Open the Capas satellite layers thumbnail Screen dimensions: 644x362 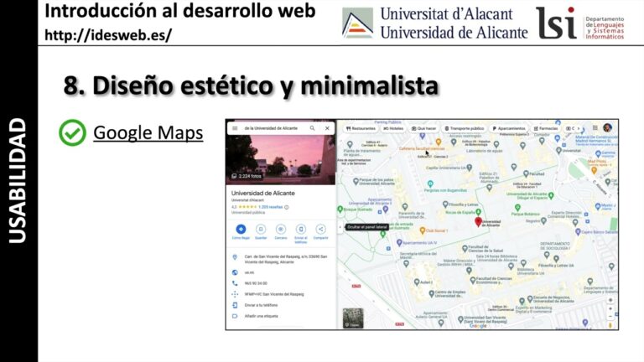coord(353,318)
